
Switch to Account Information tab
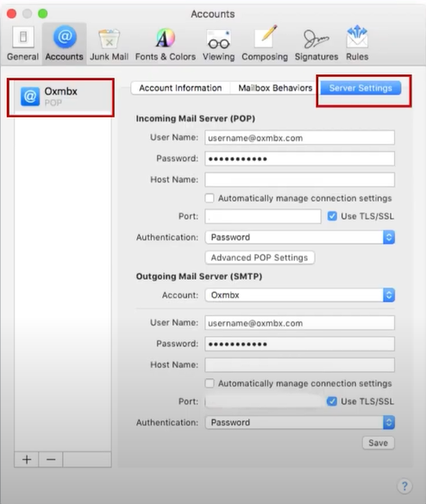[180, 88]
